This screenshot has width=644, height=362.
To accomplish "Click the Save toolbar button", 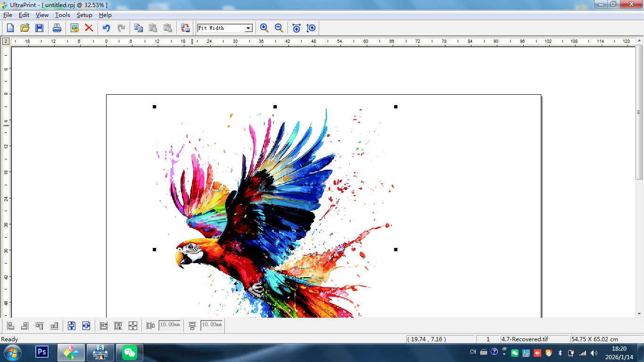I will (40, 28).
